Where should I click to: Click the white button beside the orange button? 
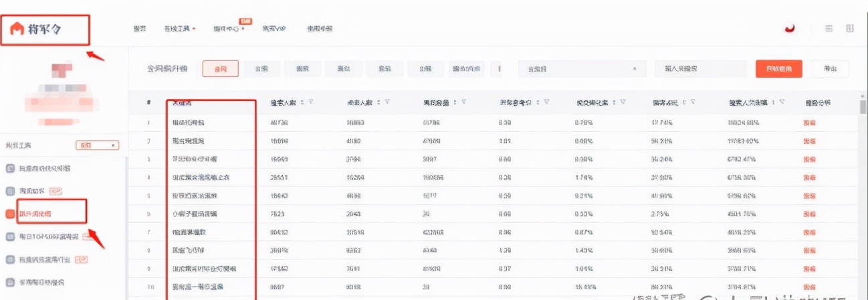[x=831, y=69]
